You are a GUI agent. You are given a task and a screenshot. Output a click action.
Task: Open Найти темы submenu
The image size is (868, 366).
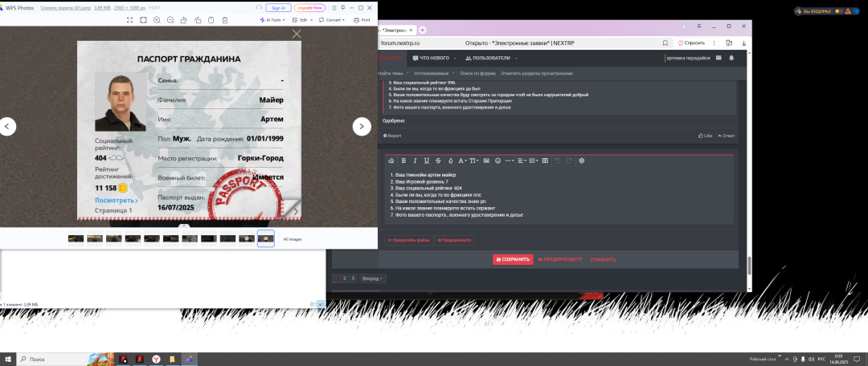coord(391,73)
